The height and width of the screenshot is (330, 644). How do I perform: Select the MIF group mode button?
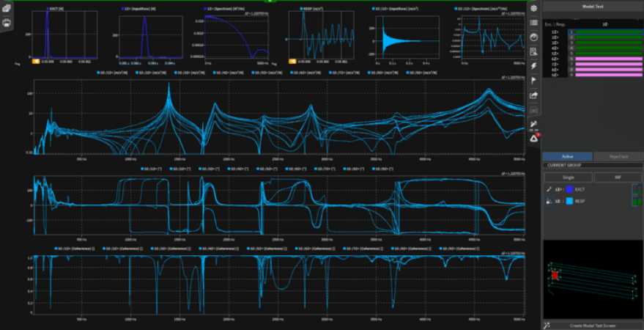(618, 177)
